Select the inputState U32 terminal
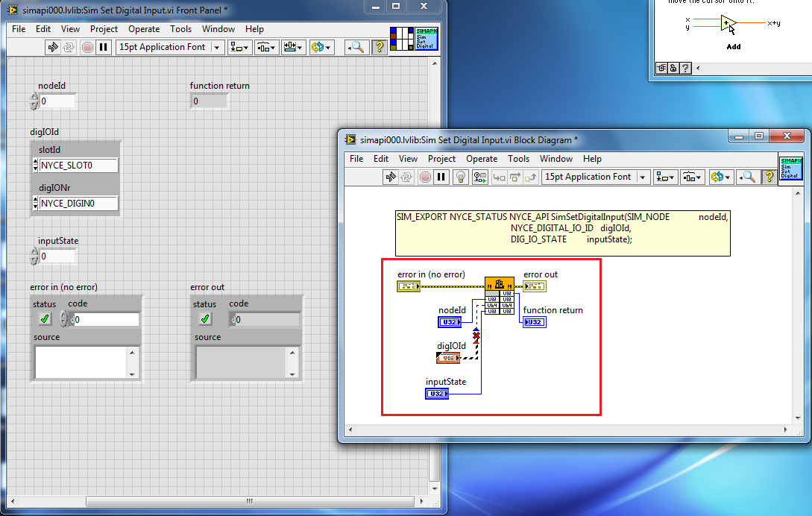Screen dimensions: 812x516 coord(436,394)
